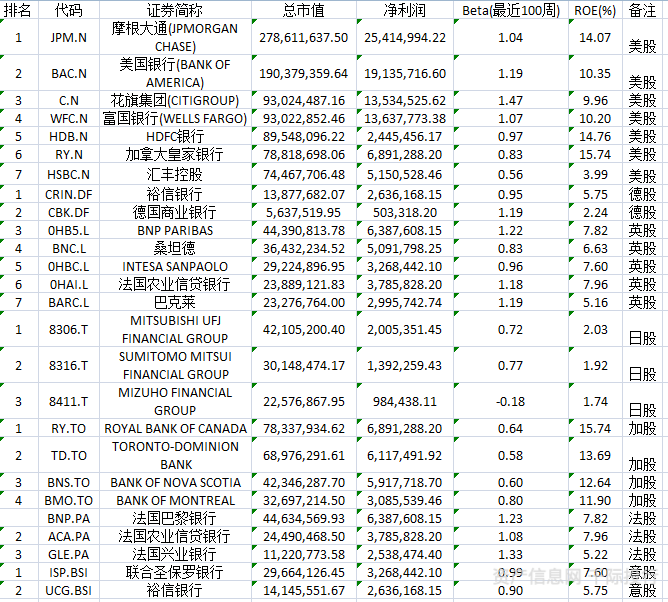Screen dimensions: 668x602
Task: Click the RY.TO code cell
Action: pos(68,428)
